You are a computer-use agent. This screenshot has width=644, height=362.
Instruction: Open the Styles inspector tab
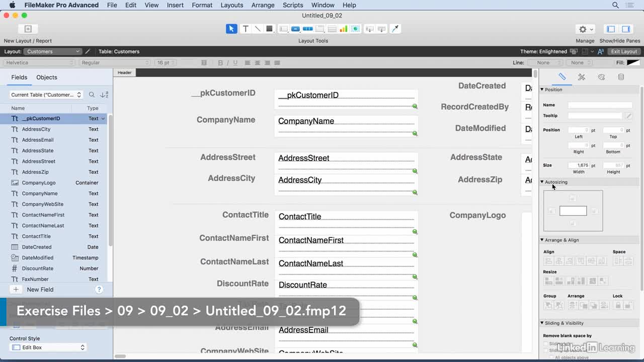582,77
